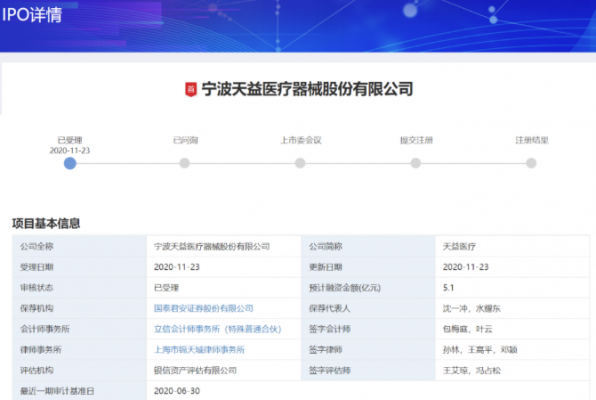Screen dimensions: 596x400
Task: Click the 审核状态 value 已受理 in table
Action: pyautogui.click(x=166, y=287)
